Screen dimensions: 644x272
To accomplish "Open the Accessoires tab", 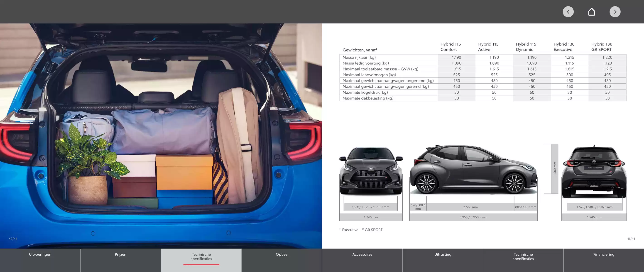I will click(x=362, y=260).
